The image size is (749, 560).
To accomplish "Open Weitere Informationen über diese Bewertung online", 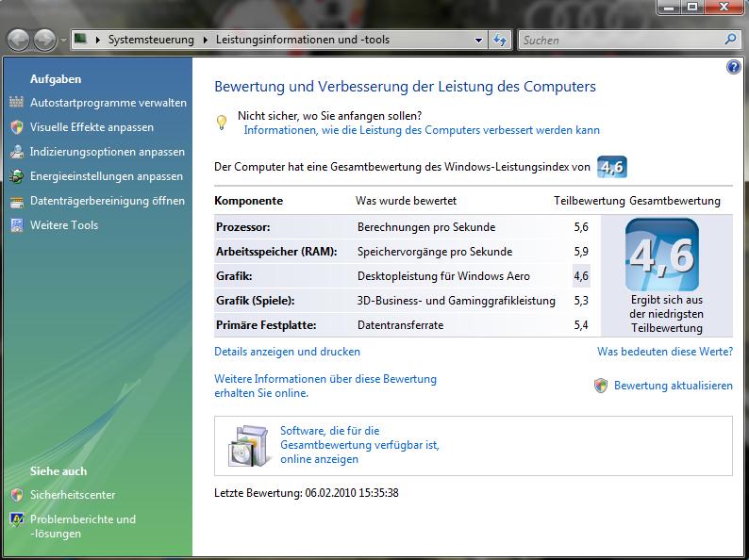I will point(325,386).
